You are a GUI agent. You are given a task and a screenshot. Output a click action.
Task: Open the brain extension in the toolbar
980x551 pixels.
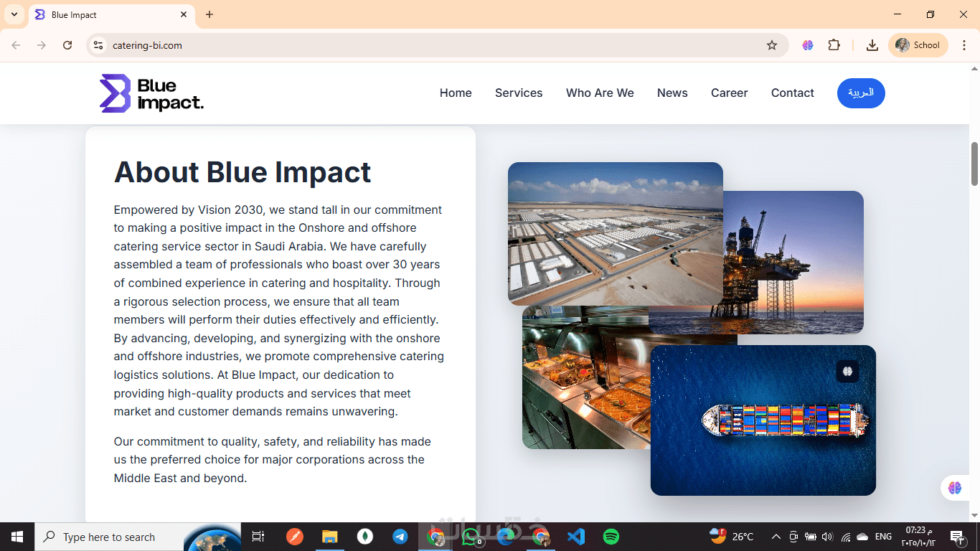pyautogui.click(x=808, y=45)
